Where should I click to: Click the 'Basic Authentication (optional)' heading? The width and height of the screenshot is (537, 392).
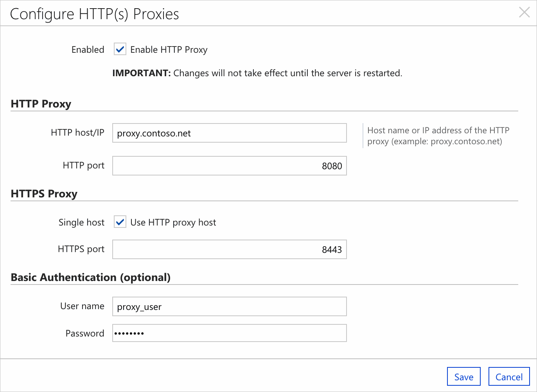click(x=91, y=277)
